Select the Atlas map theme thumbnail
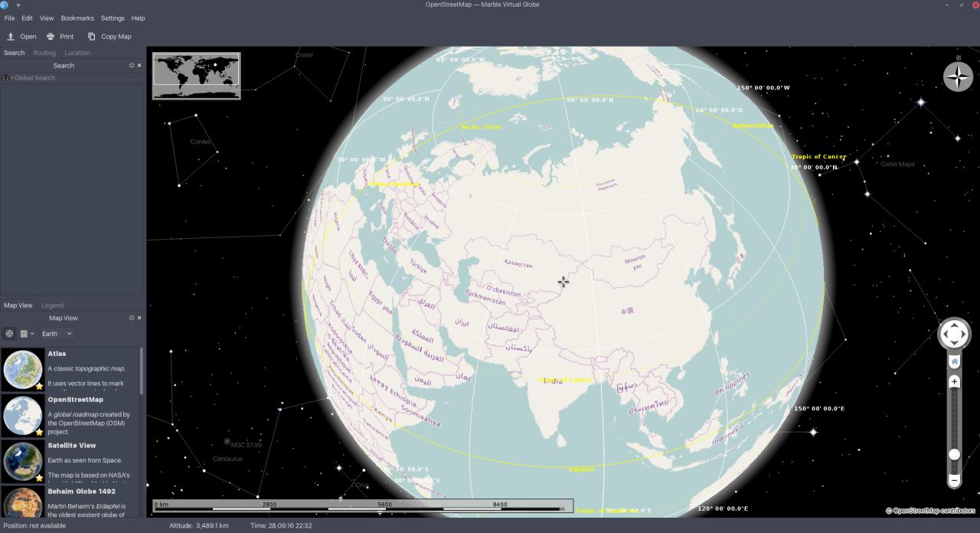The image size is (980, 533). 23,369
